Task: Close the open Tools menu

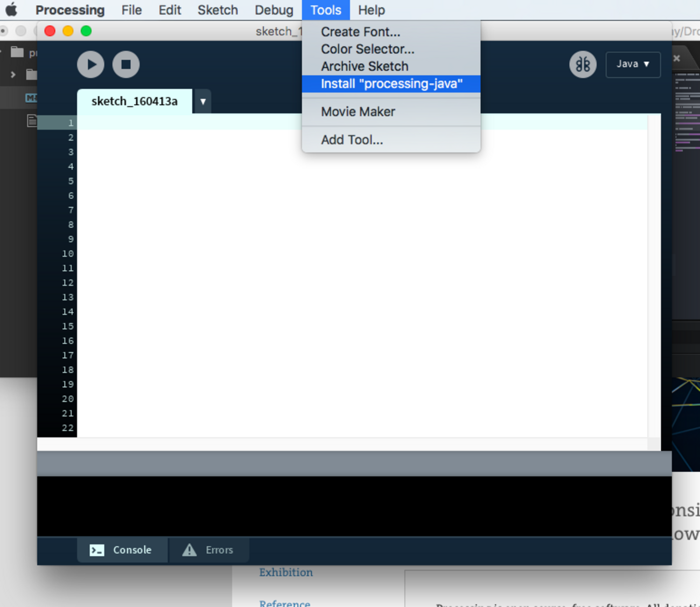Action: (x=326, y=10)
